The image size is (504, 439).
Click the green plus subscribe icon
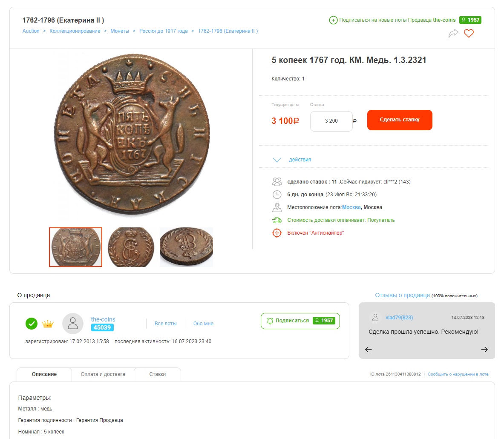(333, 20)
